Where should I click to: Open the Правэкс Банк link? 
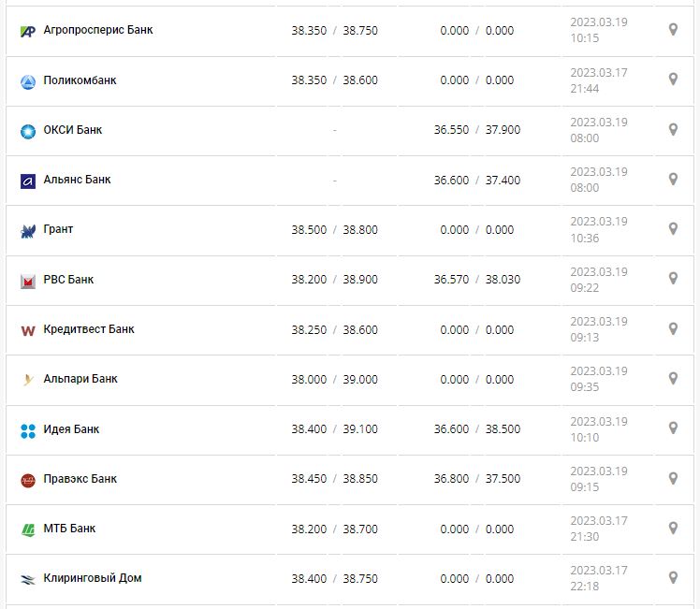pyautogui.click(x=80, y=479)
